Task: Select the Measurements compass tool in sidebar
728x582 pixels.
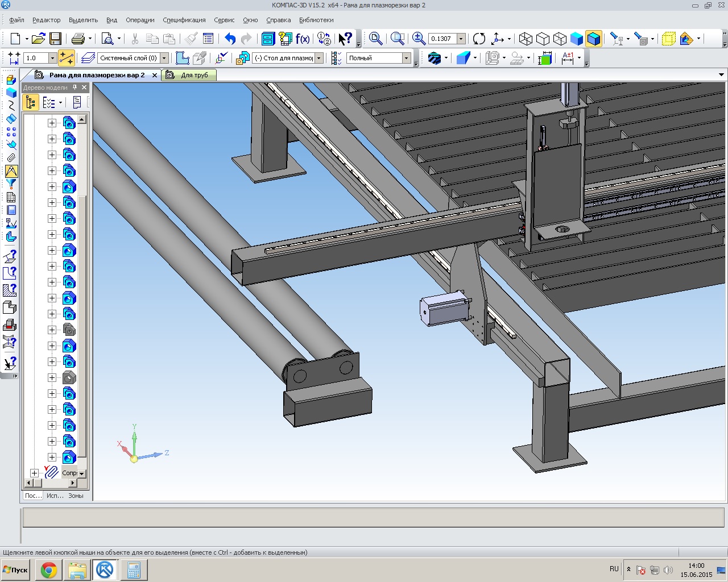Action: (x=11, y=171)
